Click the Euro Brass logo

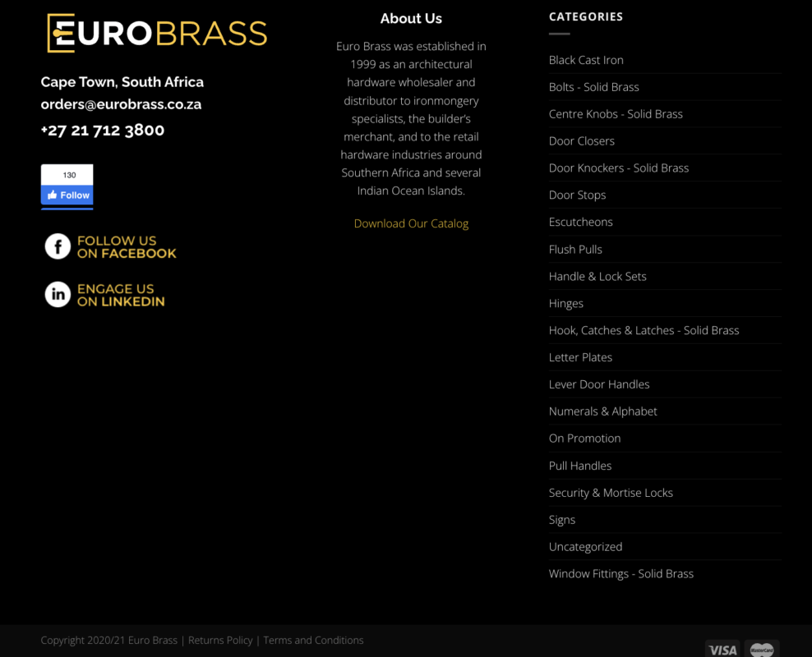tap(157, 34)
